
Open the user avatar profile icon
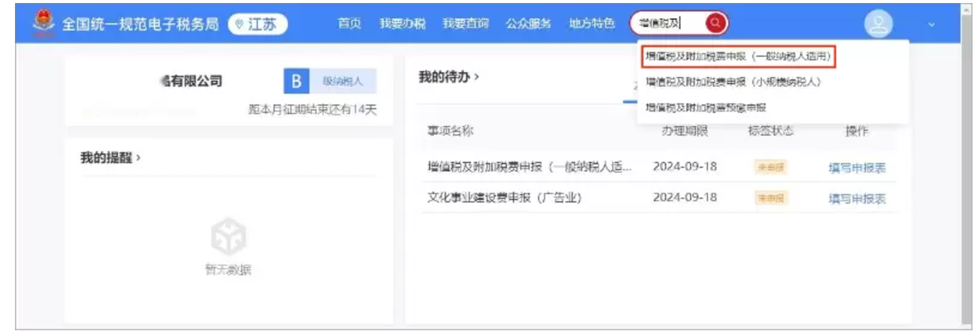coord(878,25)
